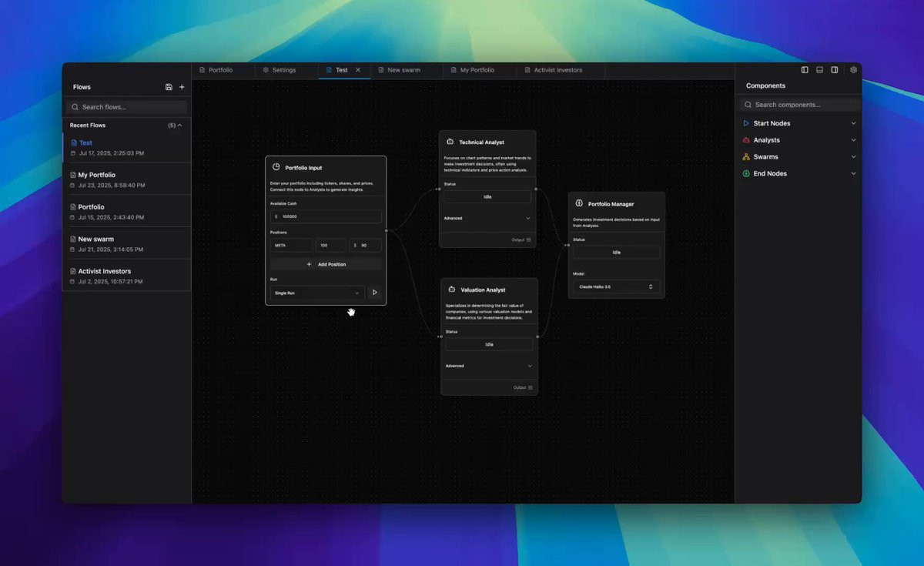Expand the End Nodes chevron
Viewport: 924px width, 566px height.
coord(853,174)
